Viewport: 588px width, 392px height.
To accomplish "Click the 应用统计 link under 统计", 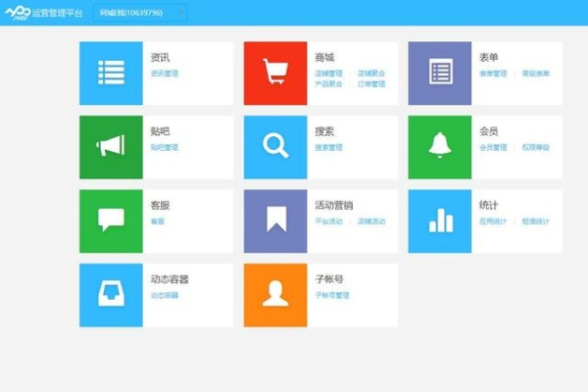I will pos(494,221).
